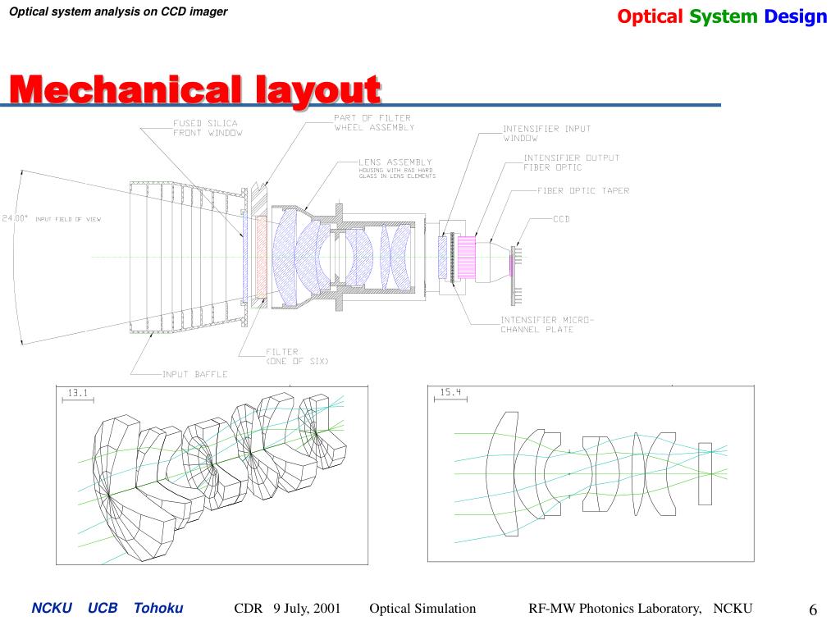Click the pink fiber optic block in diagram
Image resolution: width=840 pixels, height=630 pixels.
pyautogui.click(x=466, y=258)
